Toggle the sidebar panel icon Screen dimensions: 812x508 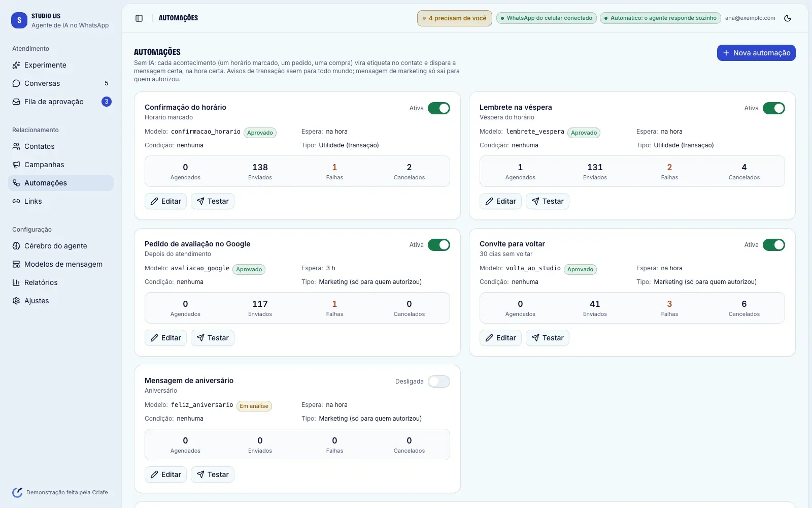click(139, 18)
